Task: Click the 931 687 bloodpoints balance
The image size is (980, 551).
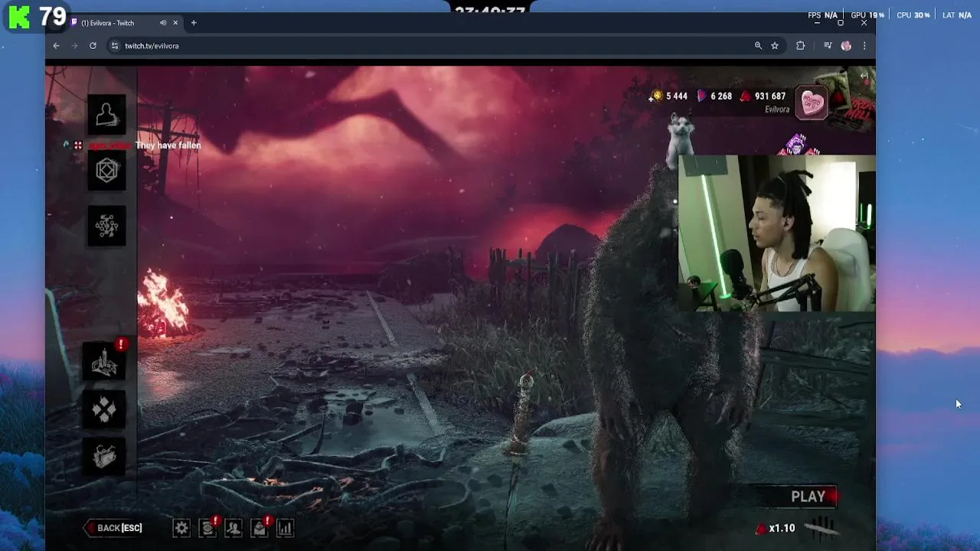Action: pyautogui.click(x=763, y=96)
